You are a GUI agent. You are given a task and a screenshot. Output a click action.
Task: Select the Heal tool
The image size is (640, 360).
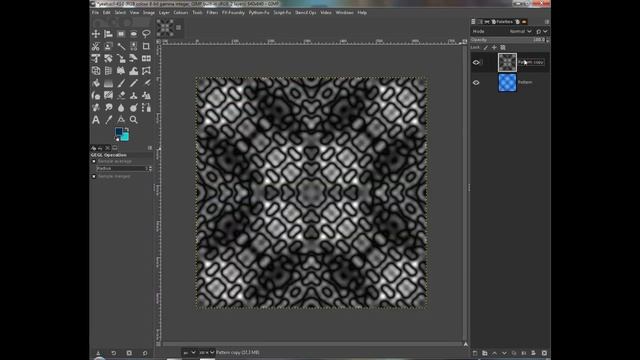coord(146,96)
